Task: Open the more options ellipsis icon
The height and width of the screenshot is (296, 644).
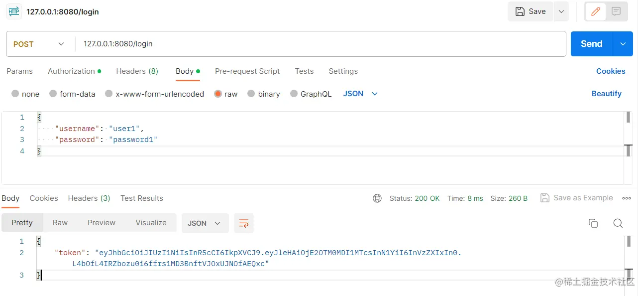Action: pyautogui.click(x=627, y=198)
